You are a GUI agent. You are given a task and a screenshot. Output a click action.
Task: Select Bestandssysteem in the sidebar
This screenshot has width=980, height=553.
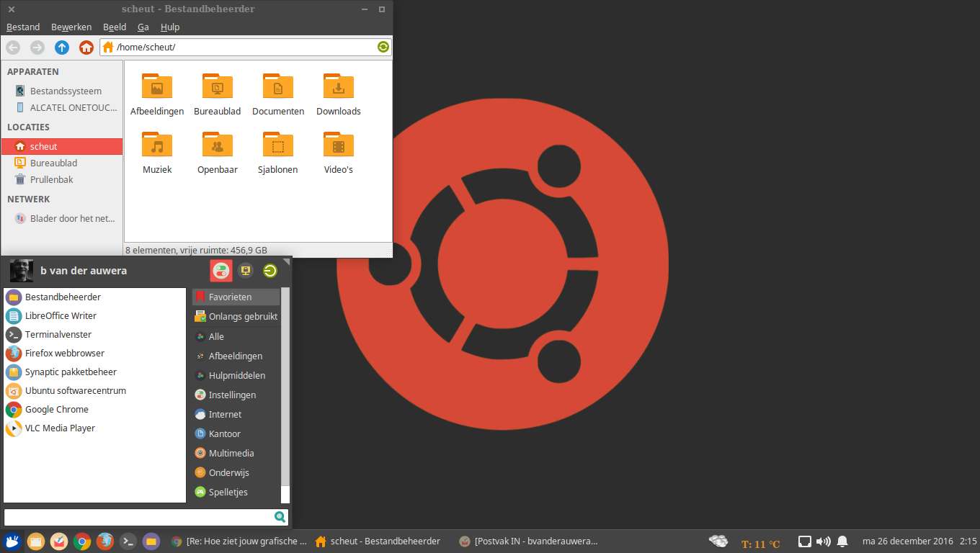point(62,91)
